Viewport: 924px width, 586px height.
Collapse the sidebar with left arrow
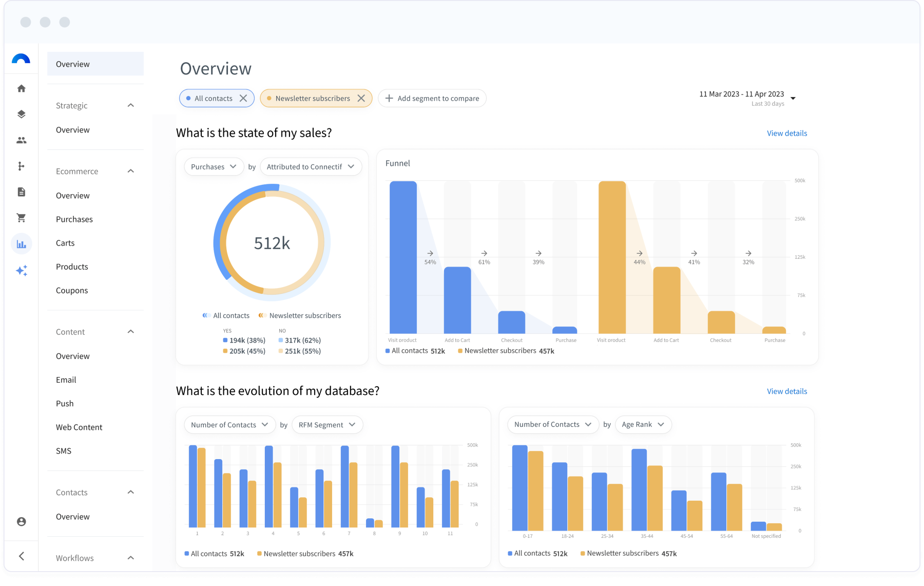tap(21, 556)
